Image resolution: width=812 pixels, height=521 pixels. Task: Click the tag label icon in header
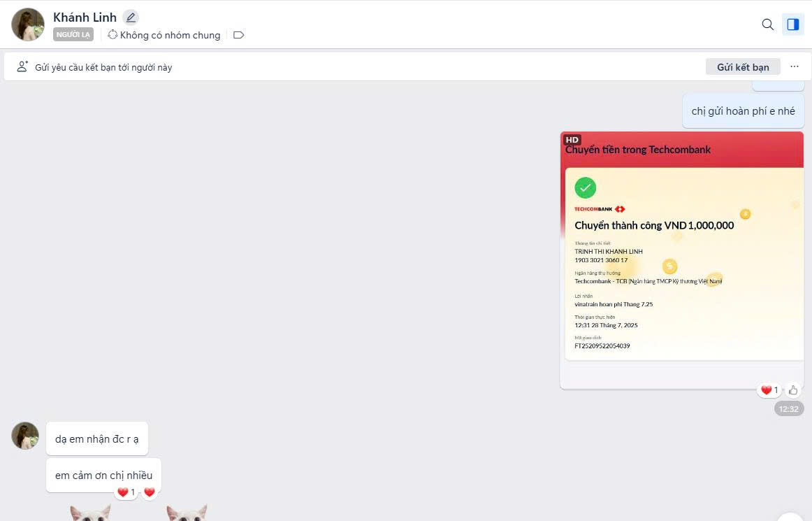(238, 35)
